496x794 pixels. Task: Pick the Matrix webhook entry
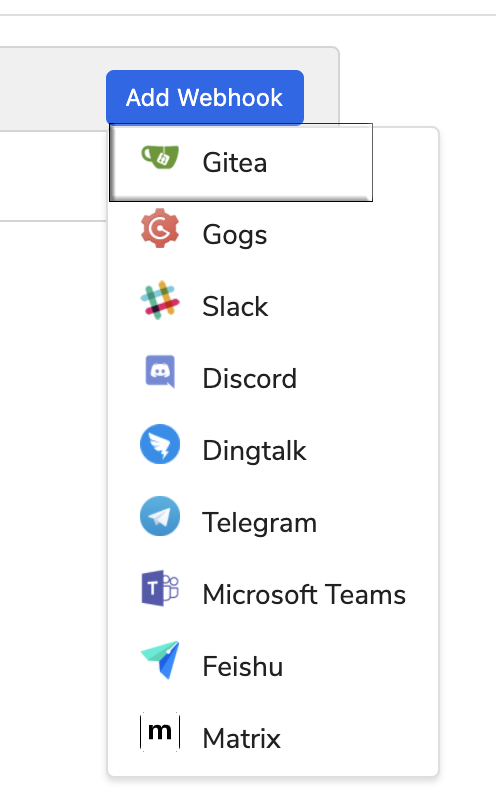pyautogui.click(x=273, y=738)
